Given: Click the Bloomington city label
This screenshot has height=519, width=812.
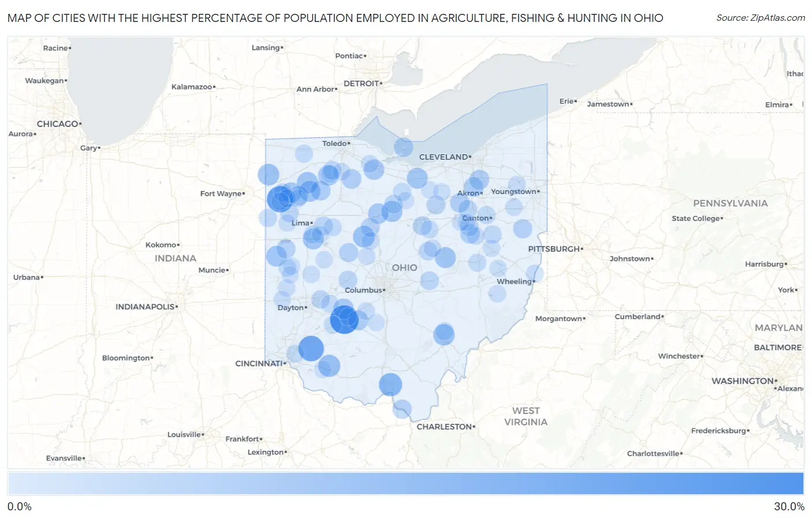Looking at the screenshot, I should (126, 359).
